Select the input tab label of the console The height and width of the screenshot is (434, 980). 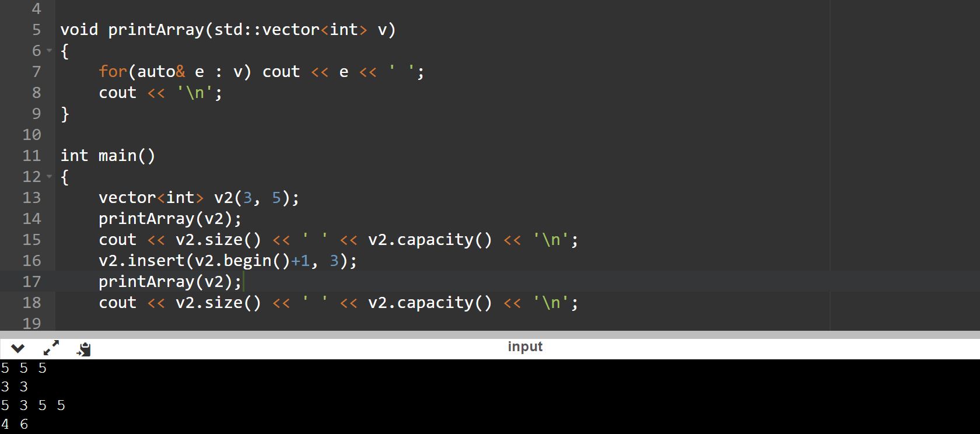point(525,346)
